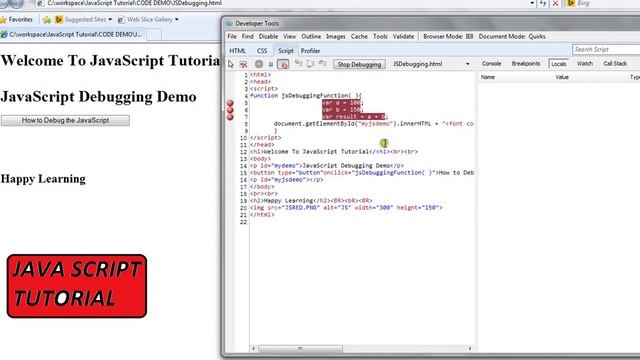Switch to the Console pane tab
This screenshot has width=640, height=360.
(491, 64)
